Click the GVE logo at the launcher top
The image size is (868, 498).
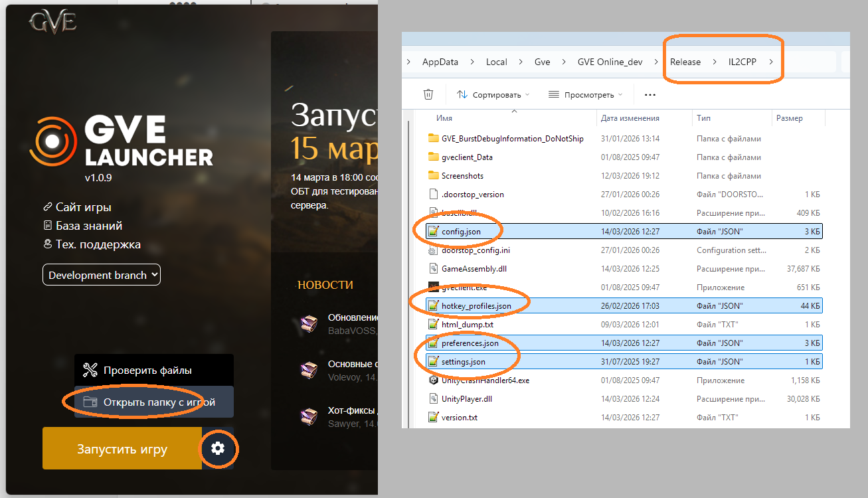pos(53,21)
